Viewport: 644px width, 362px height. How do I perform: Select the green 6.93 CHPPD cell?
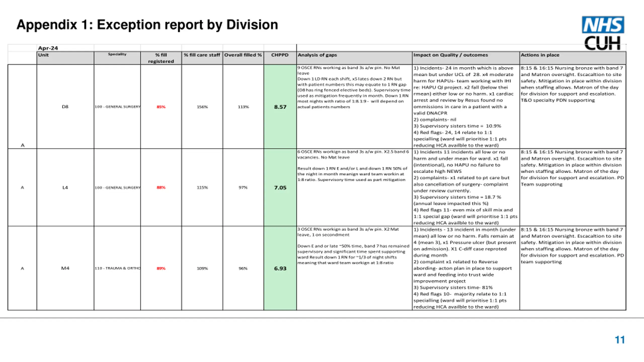[280, 268]
